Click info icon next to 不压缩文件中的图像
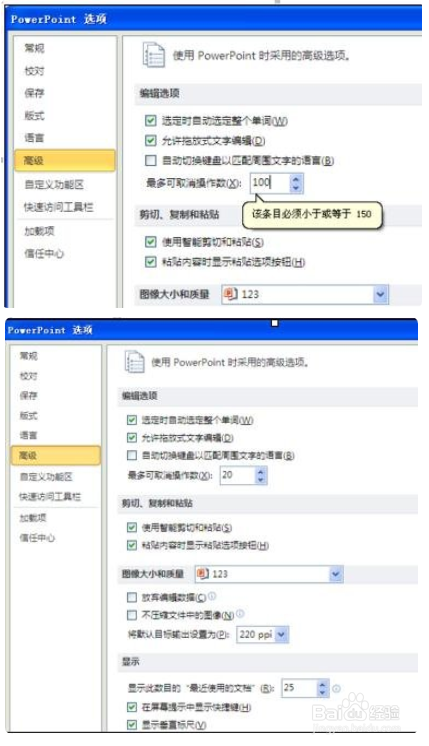The width and height of the screenshot is (429, 746). point(240,614)
